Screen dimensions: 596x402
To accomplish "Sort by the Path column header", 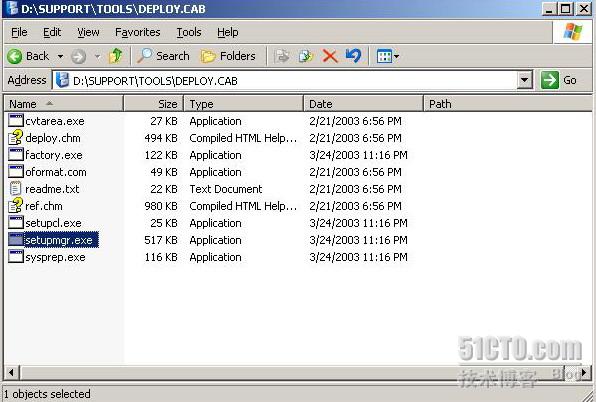I will [x=507, y=104].
